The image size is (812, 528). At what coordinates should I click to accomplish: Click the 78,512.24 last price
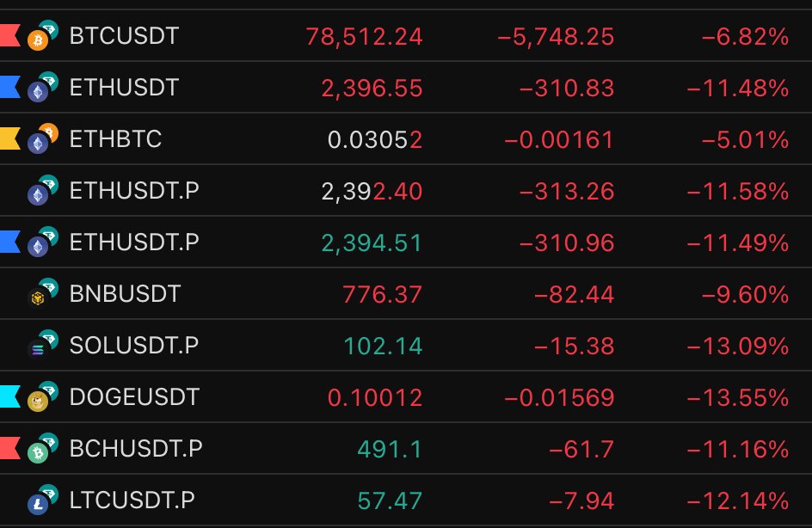pyautogui.click(x=364, y=36)
